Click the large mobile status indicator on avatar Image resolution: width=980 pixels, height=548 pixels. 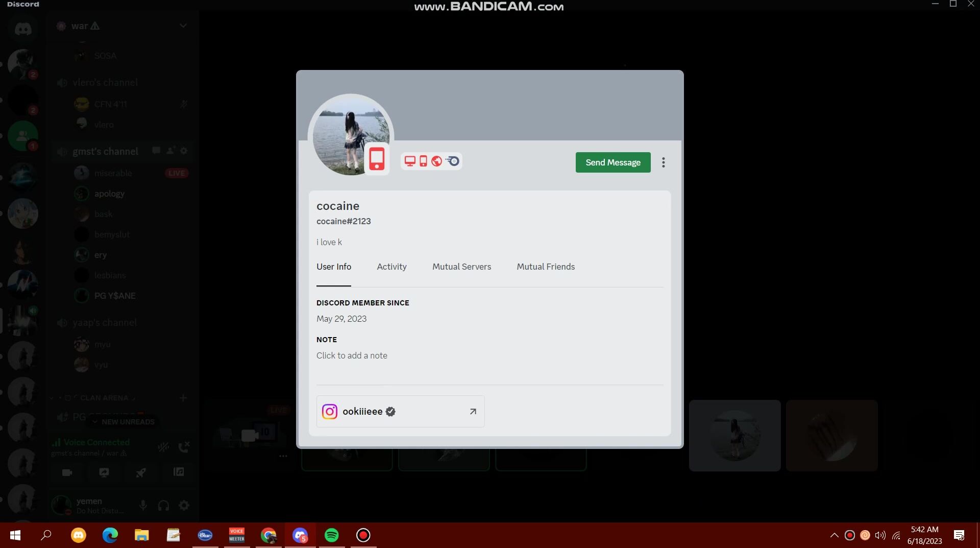[x=377, y=159]
